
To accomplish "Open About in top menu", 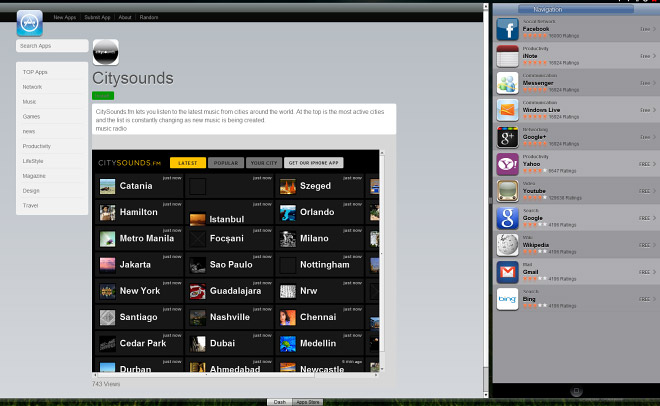I will (125, 17).
